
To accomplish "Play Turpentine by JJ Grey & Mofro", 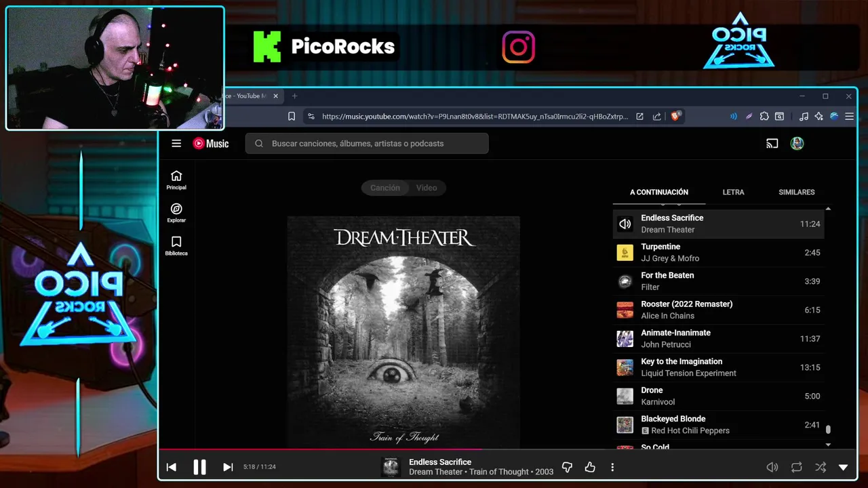I will (719, 252).
